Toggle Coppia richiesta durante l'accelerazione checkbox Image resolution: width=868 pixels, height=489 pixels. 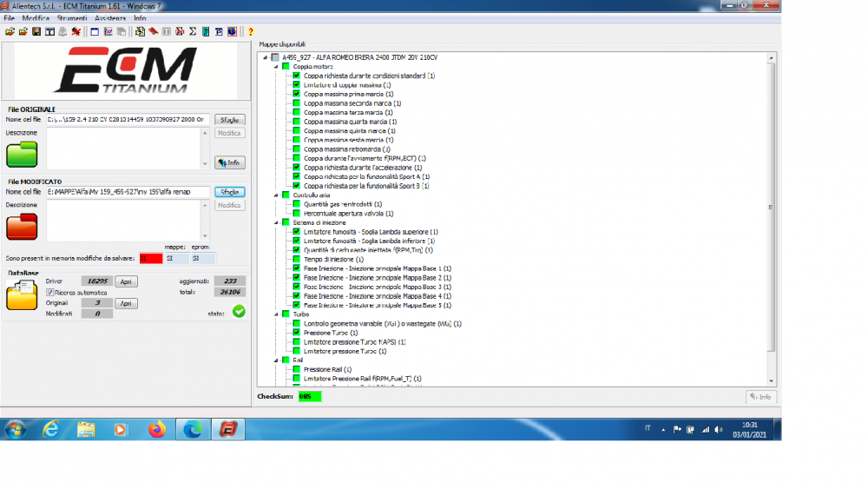point(297,168)
